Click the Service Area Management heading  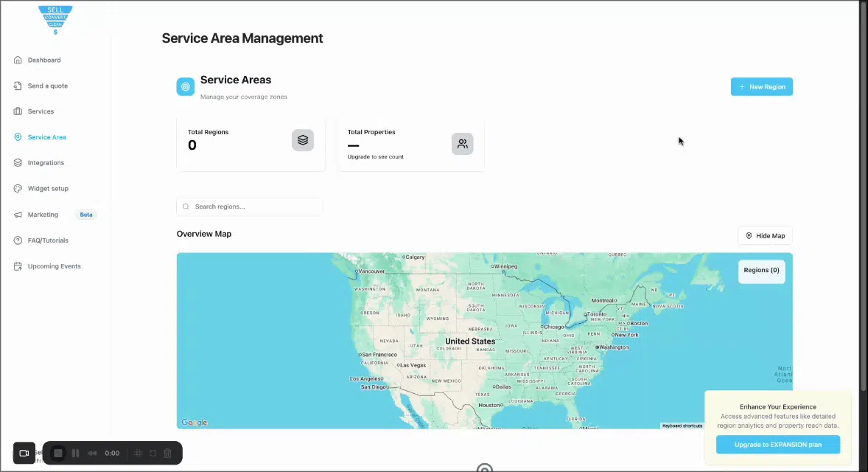(x=242, y=38)
